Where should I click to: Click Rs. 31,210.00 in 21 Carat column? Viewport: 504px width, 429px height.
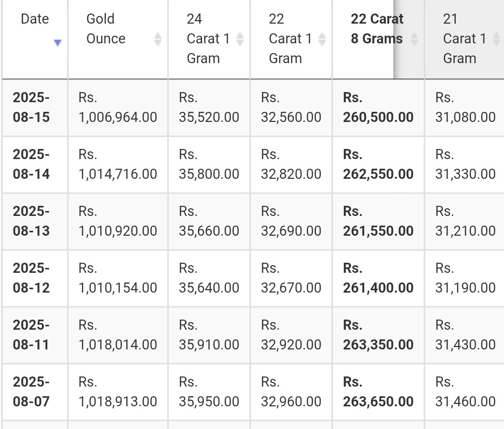(465, 221)
